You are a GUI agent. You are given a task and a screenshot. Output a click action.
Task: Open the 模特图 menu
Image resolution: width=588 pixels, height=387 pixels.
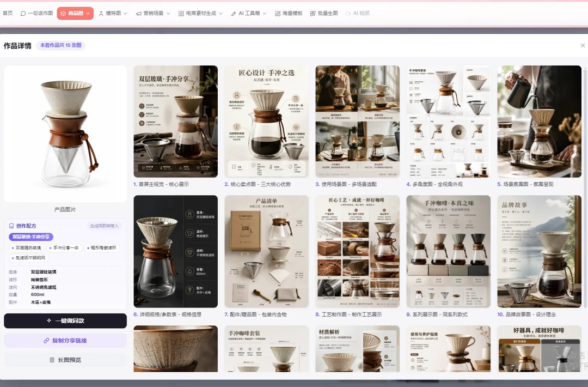click(x=113, y=13)
